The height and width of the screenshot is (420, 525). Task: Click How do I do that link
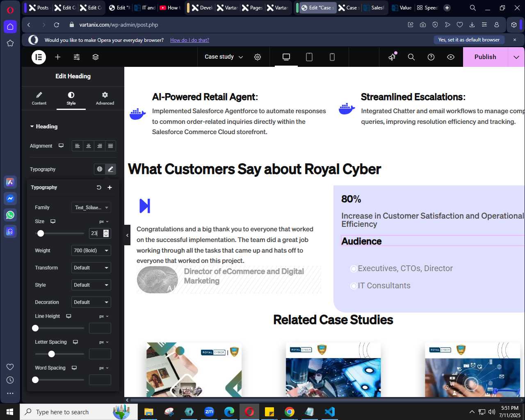point(189,40)
